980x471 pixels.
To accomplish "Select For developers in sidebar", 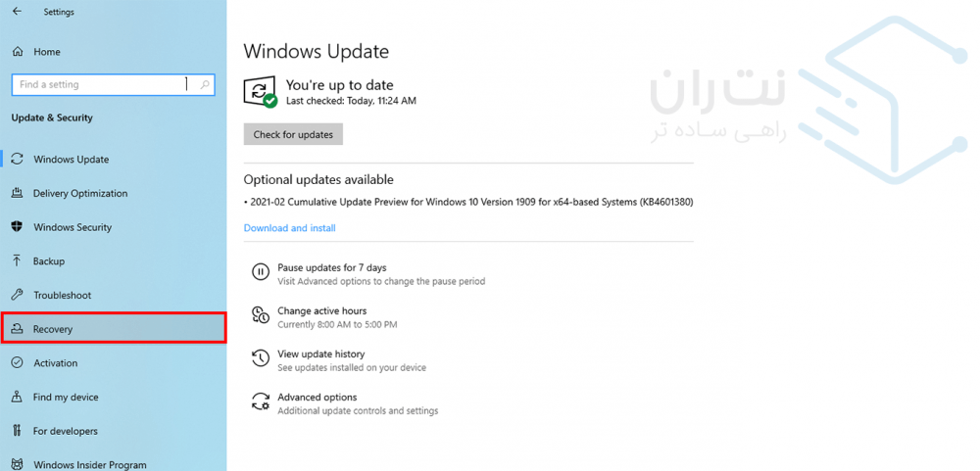I will click(x=65, y=431).
